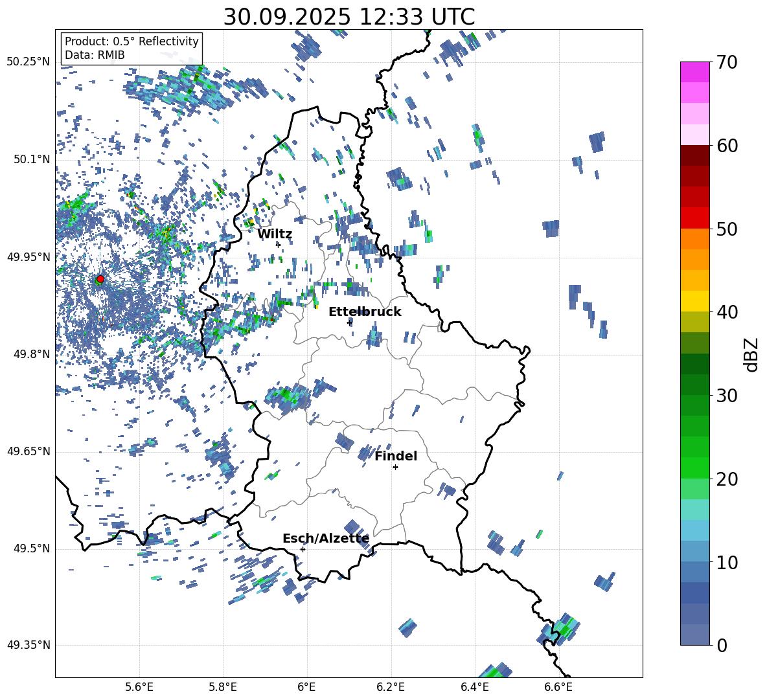Click the Findel city label
Screen dimensions: 767x700
396,456
